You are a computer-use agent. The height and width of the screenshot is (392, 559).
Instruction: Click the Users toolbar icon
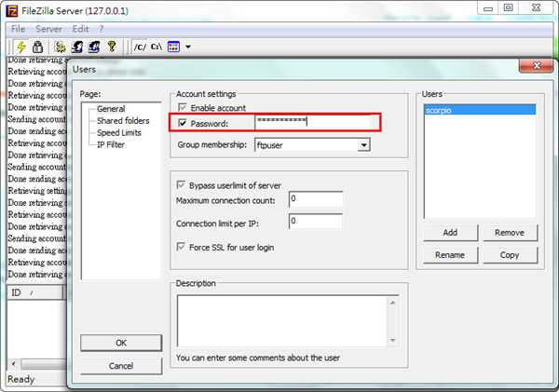point(77,46)
